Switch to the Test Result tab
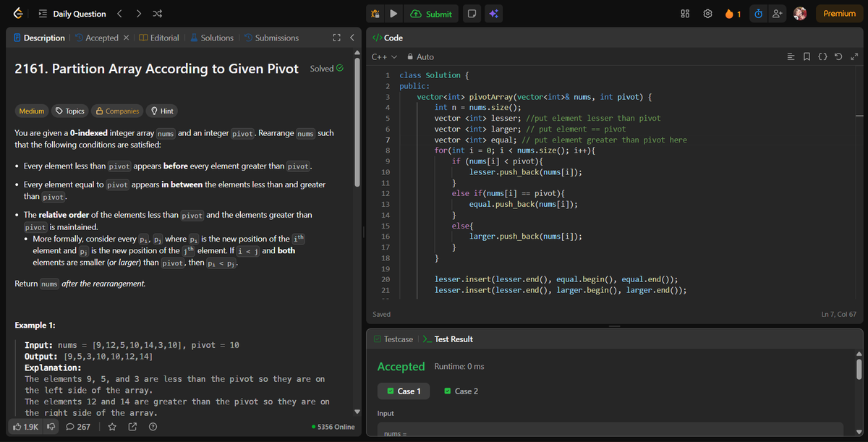This screenshot has height=442, width=868. (448, 339)
